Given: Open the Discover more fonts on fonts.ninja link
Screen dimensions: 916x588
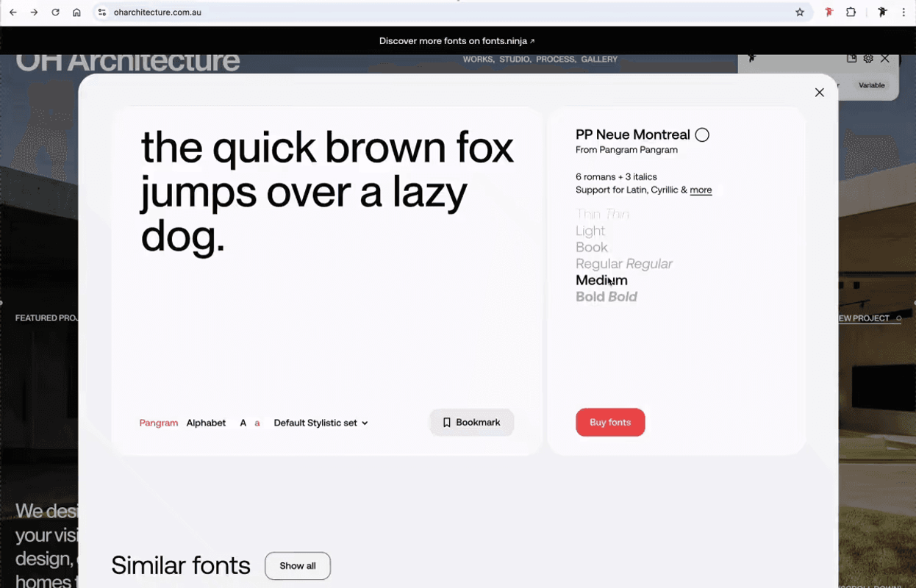Looking at the screenshot, I should 457,41.
